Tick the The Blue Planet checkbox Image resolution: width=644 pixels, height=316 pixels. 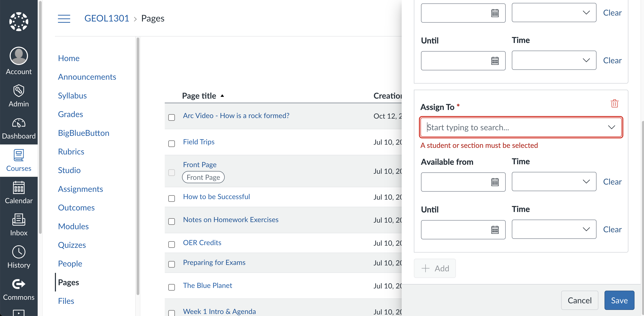coord(172,287)
